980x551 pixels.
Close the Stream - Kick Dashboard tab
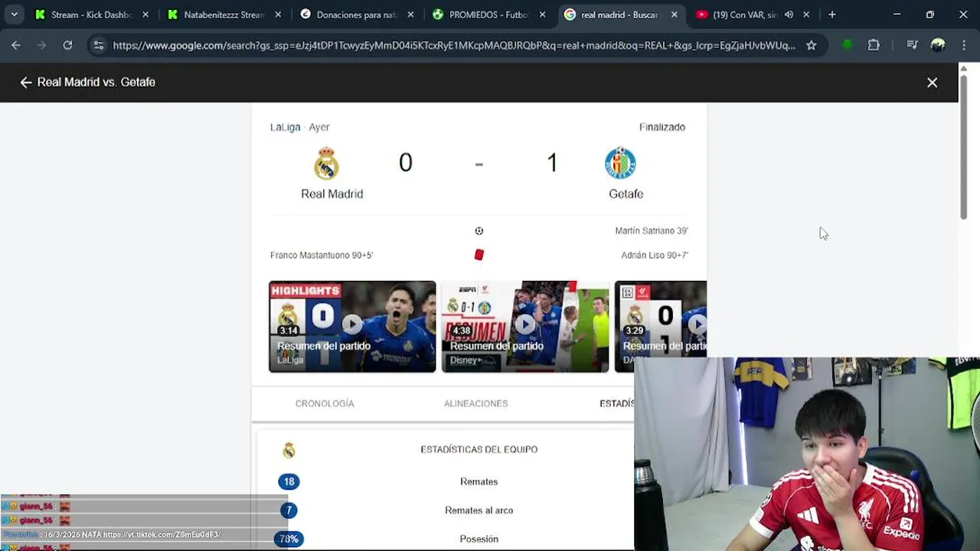click(145, 15)
